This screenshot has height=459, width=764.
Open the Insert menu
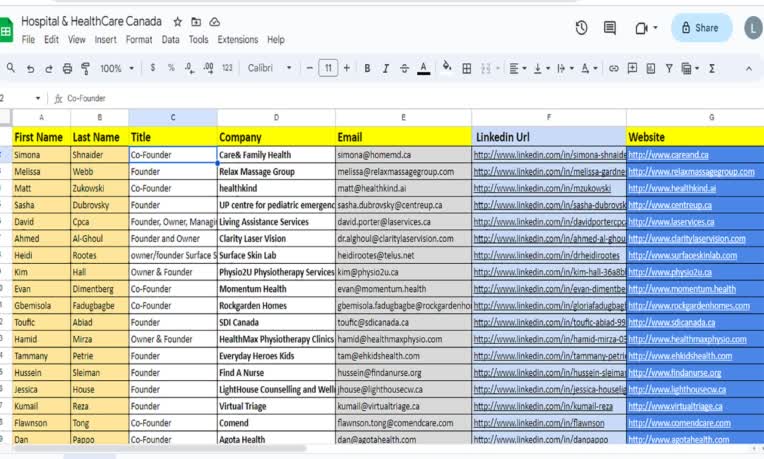(x=105, y=39)
